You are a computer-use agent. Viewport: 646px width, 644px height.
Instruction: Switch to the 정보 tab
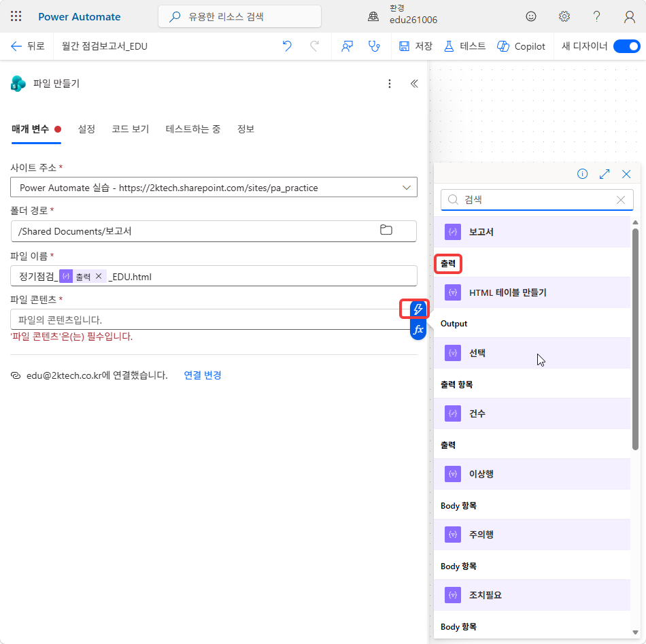click(x=245, y=129)
